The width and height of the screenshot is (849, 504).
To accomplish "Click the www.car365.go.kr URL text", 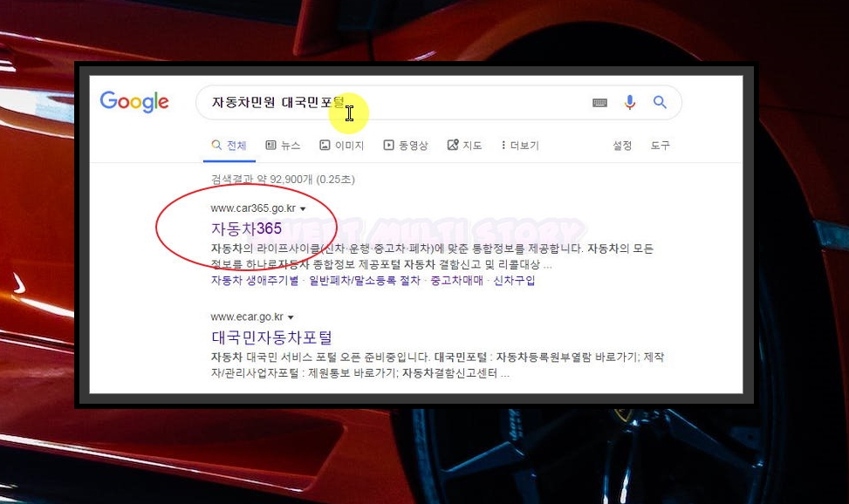I will point(253,208).
